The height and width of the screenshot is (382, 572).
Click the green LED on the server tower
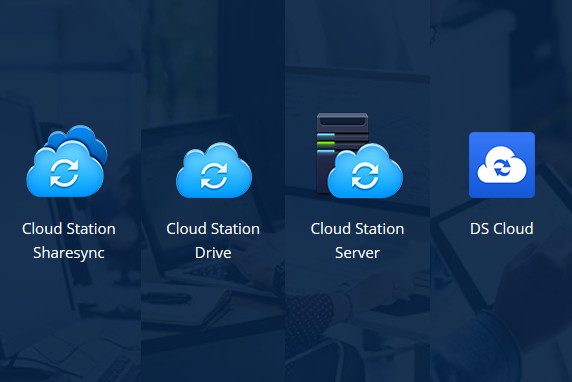click(x=325, y=143)
